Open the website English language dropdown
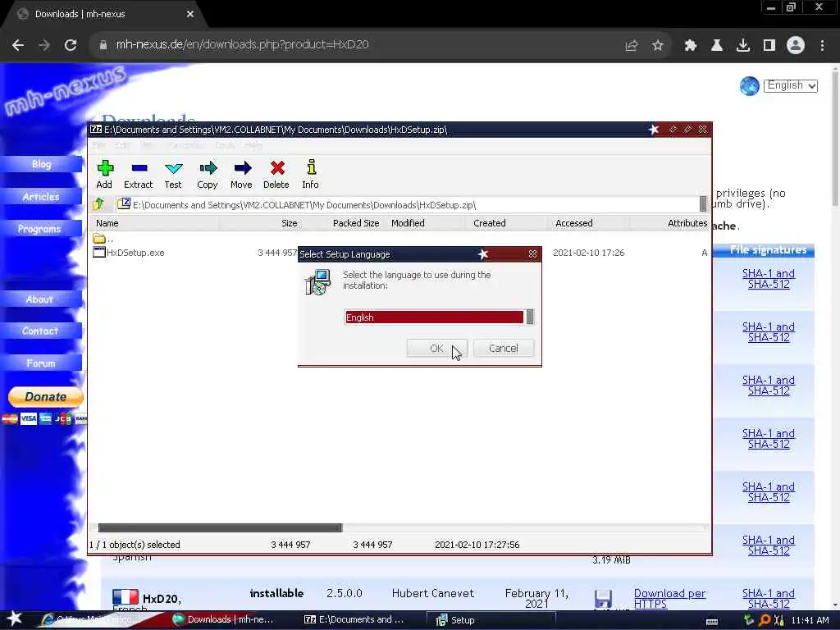The height and width of the screenshot is (630, 840). point(791,85)
